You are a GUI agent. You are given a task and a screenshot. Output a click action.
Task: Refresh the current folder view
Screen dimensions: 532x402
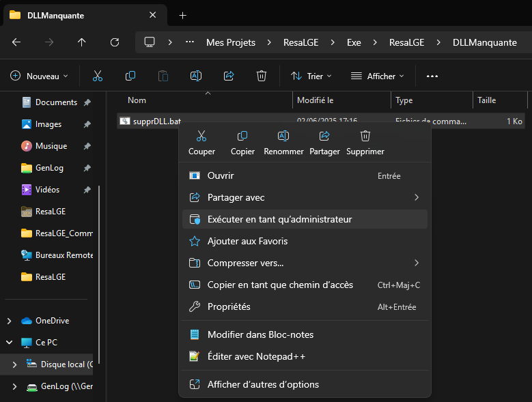115,42
